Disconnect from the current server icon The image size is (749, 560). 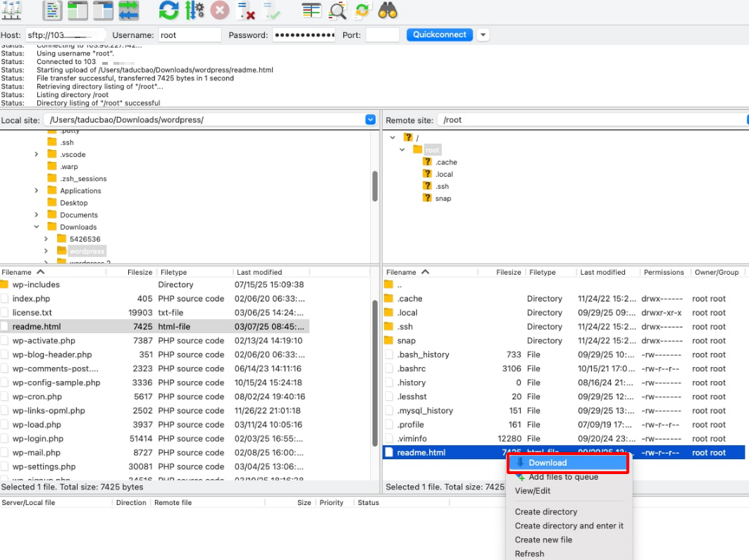(246, 11)
